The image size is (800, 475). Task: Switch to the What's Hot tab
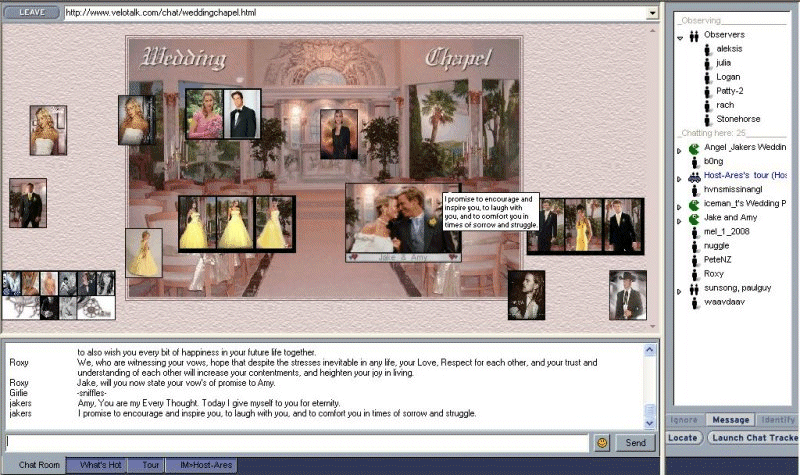tap(101, 465)
